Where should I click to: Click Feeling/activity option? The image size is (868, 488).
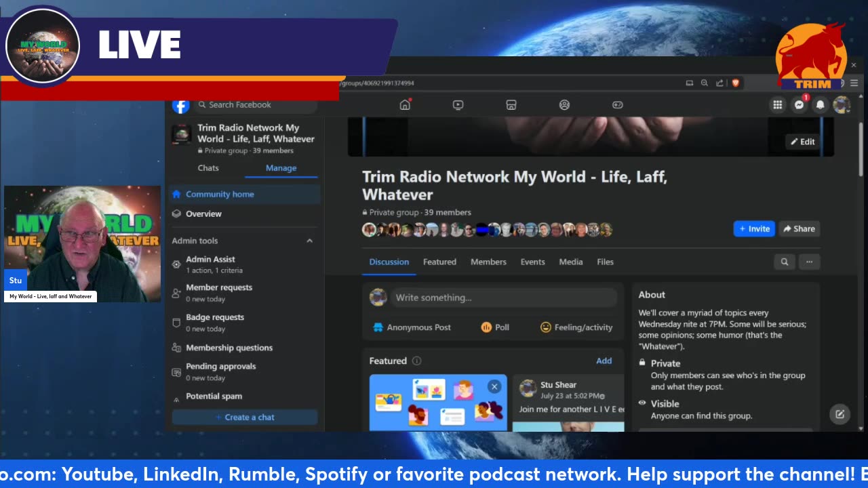coord(576,327)
